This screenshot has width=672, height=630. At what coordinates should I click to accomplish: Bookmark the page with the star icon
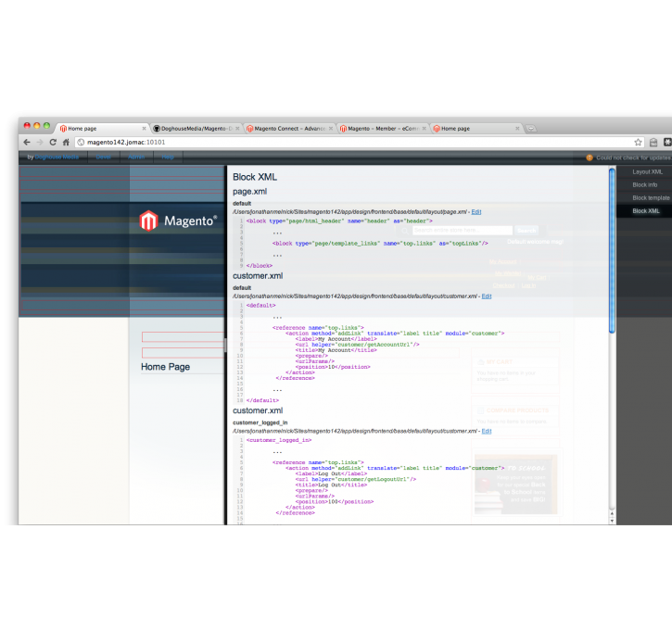pyautogui.click(x=638, y=142)
